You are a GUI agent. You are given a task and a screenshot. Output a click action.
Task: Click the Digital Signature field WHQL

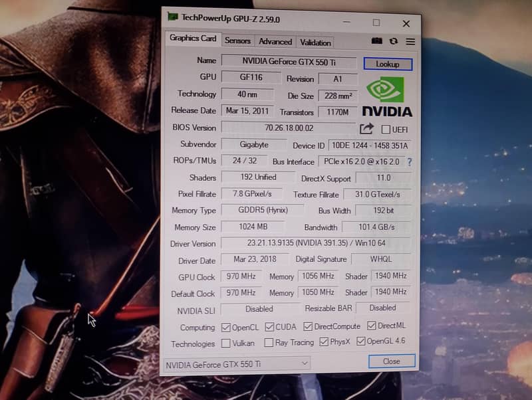point(381,259)
